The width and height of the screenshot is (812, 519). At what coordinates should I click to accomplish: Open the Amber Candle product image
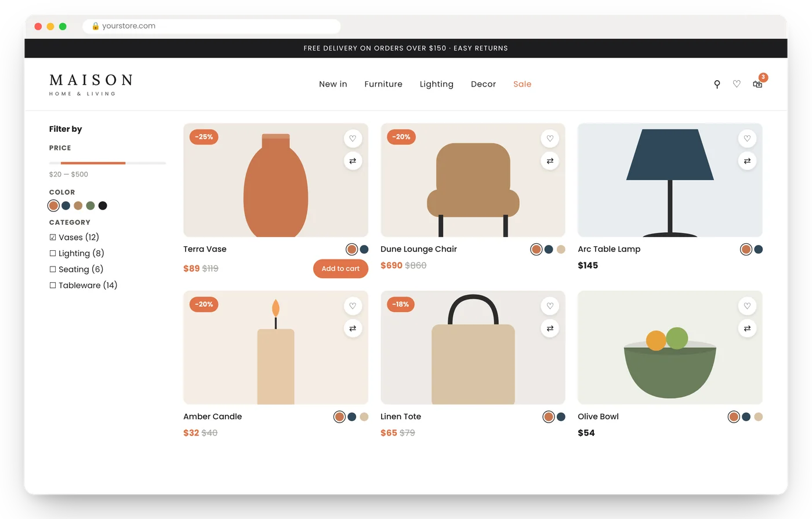coord(275,348)
